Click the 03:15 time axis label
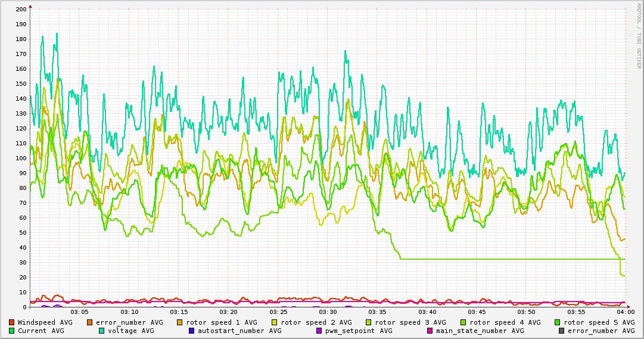644x339 pixels. pyautogui.click(x=179, y=313)
